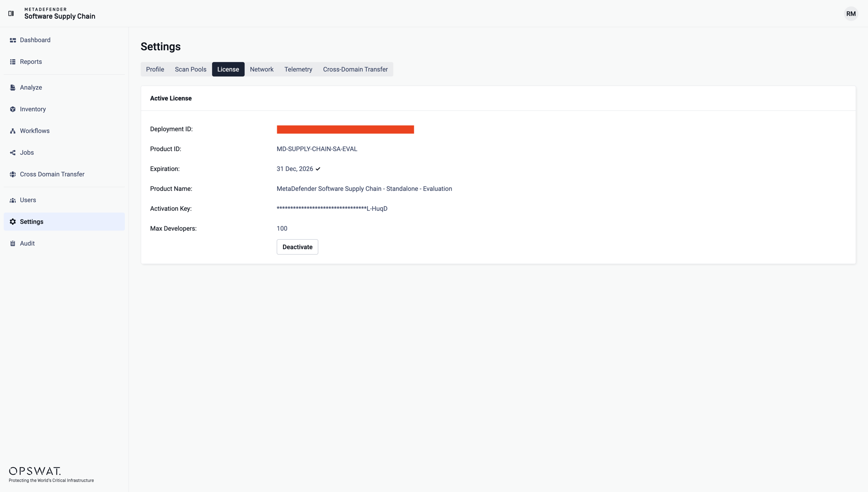Screen dimensions: 868x492
Task: Click the expiration date 31 Dec, 2026
Action: (295, 169)
